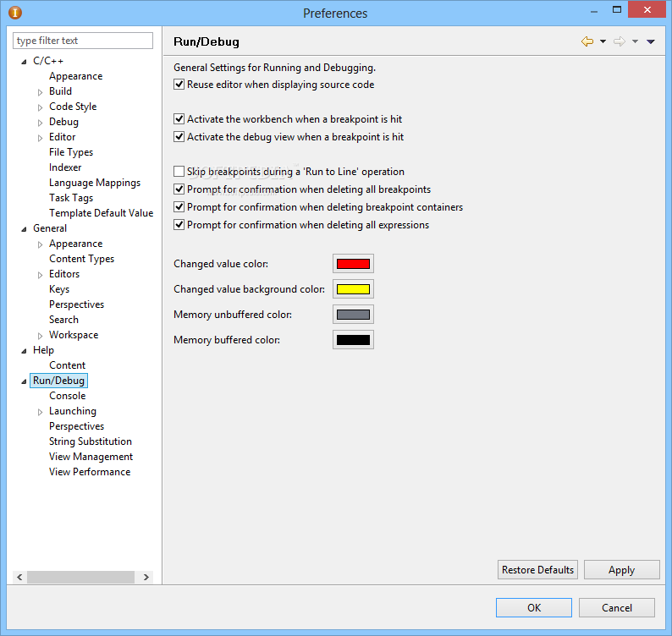Image resolution: width=672 pixels, height=636 pixels.
Task: Click the application icon in title bar
Action: (x=15, y=13)
